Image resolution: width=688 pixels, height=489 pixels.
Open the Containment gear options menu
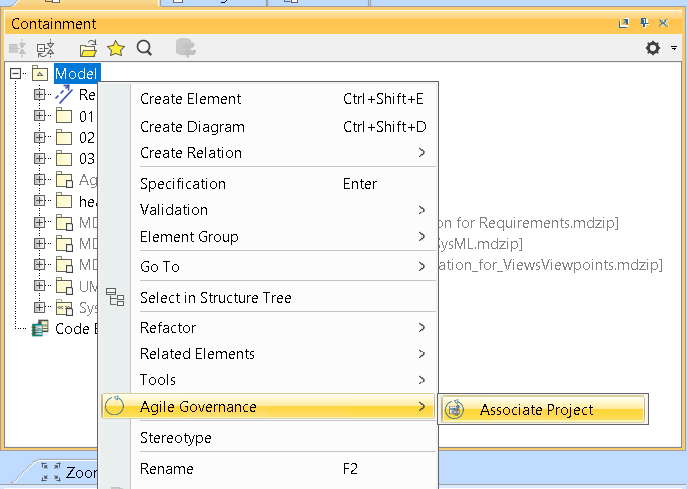(x=654, y=48)
